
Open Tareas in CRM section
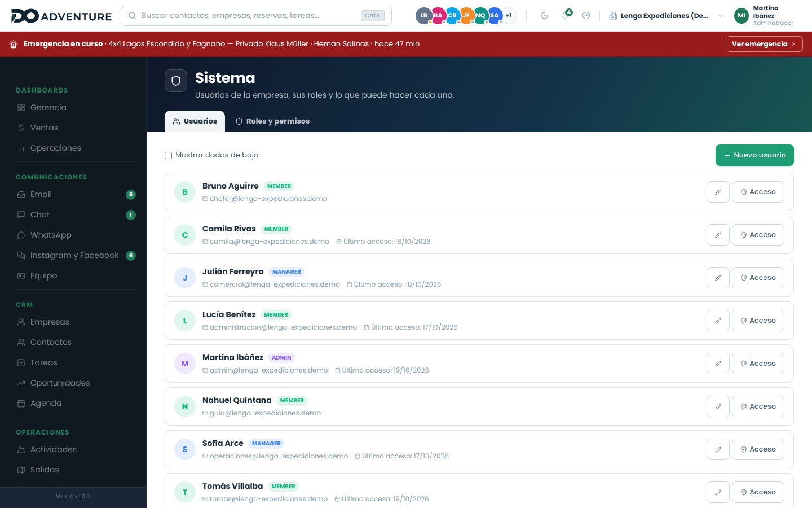pos(76,362)
